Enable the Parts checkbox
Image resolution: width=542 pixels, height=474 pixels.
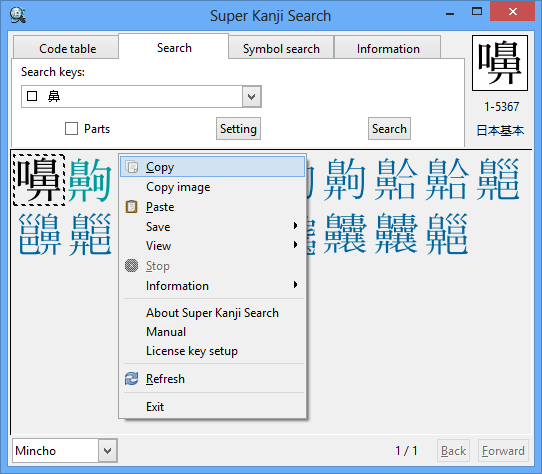click(71, 129)
